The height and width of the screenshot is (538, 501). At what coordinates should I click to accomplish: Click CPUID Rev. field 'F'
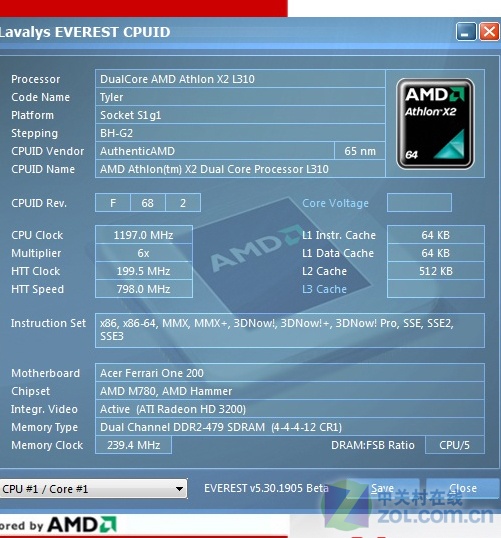click(x=113, y=203)
